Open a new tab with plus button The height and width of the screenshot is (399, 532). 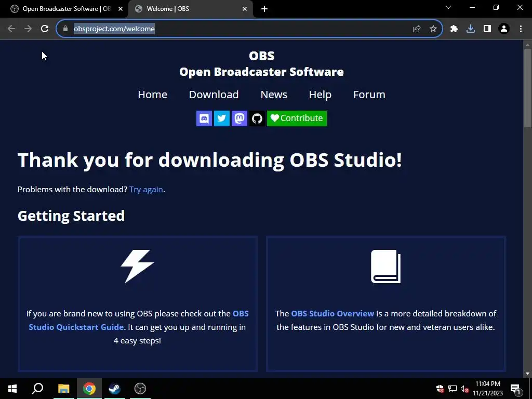(264, 9)
